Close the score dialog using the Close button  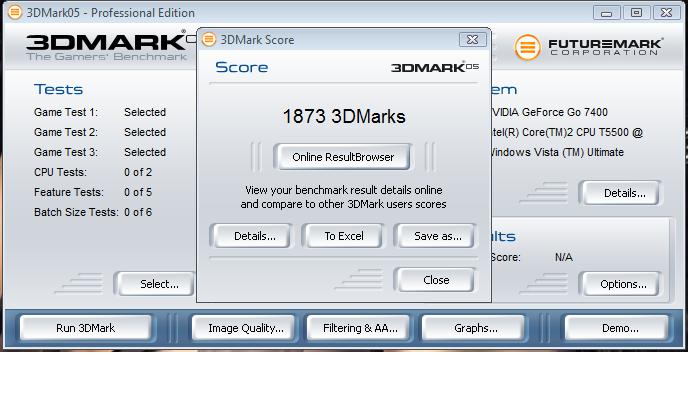click(x=436, y=280)
